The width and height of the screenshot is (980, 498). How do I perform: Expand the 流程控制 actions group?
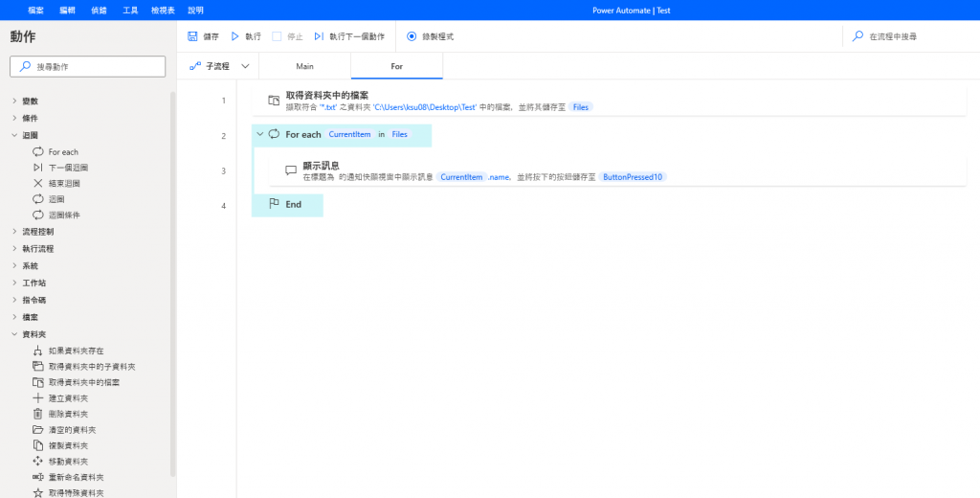[x=14, y=232]
